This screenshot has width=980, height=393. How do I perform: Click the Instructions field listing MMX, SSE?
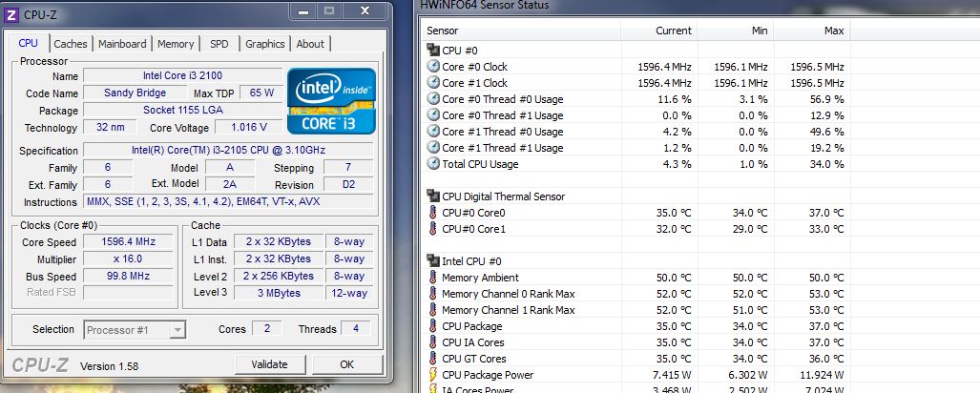click(x=228, y=202)
